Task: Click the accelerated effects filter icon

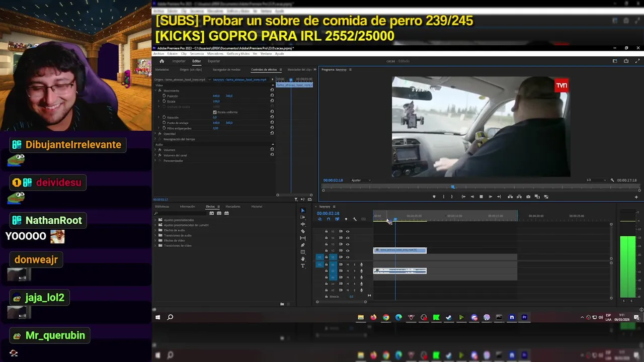Action: tap(212, 213)
